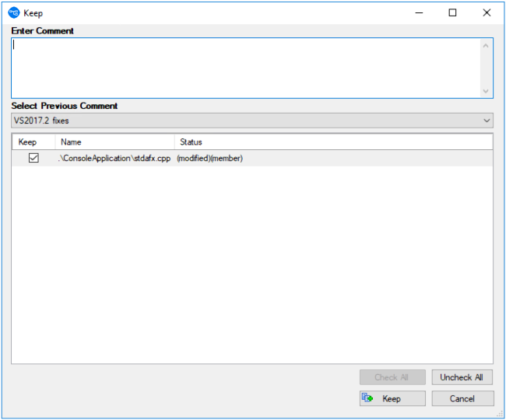Viewport: 506px width, 420px height.
Task: Click the icon on the Keep button
Action: tap(368, 398)
